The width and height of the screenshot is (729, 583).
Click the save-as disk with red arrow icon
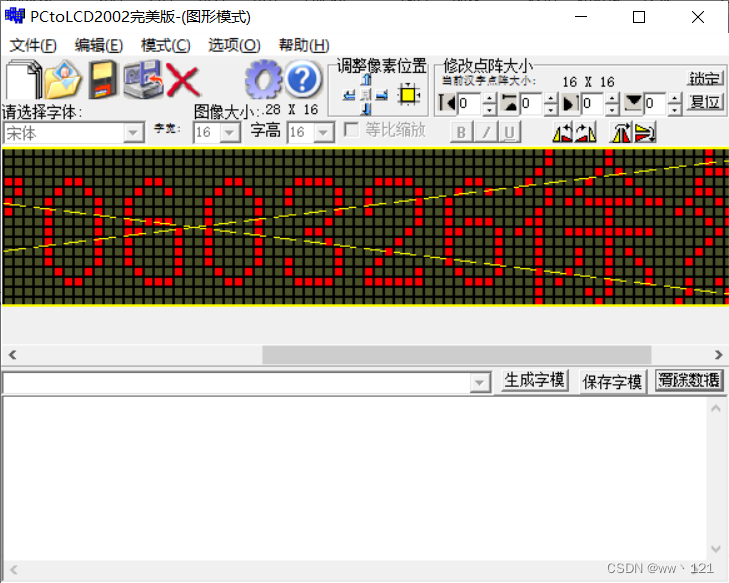(x=143, y=80)
